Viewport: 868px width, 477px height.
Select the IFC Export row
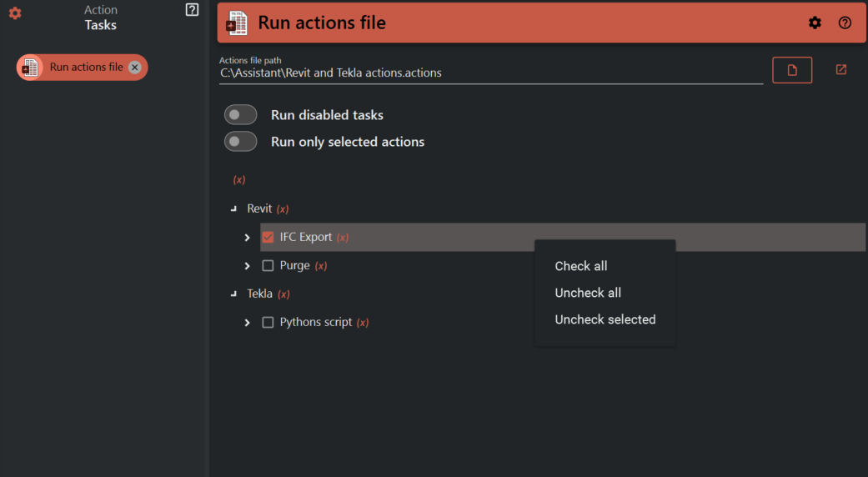click(563, 238)
